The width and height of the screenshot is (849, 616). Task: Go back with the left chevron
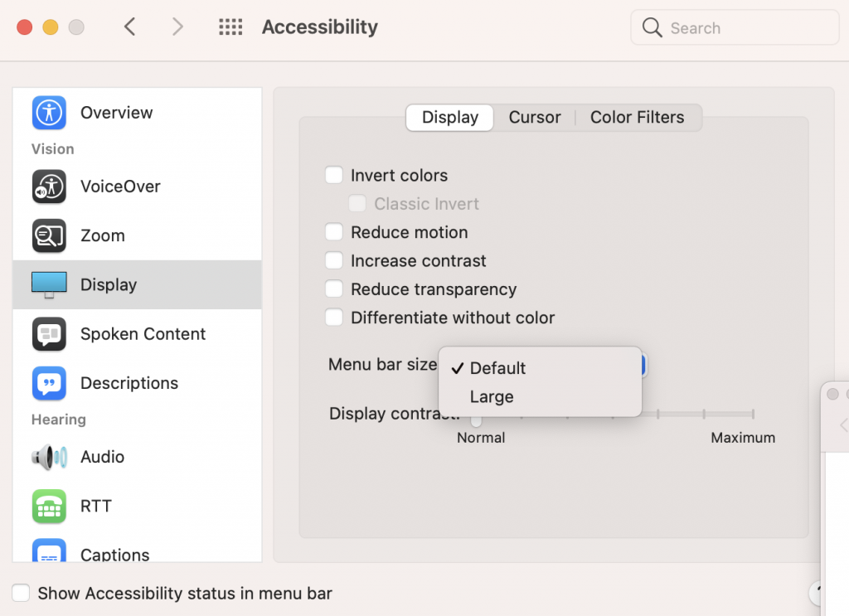click(x=129, y=27)
